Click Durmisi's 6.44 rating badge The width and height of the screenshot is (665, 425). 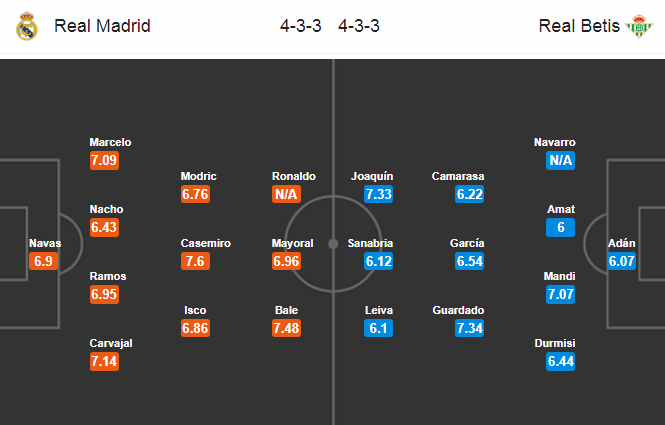pyautogui.click(x=560, y=361)
